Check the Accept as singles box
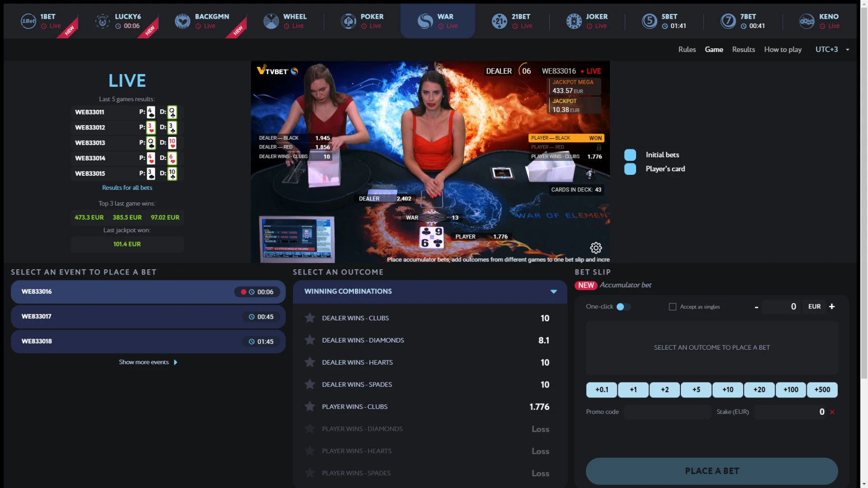 673,307
